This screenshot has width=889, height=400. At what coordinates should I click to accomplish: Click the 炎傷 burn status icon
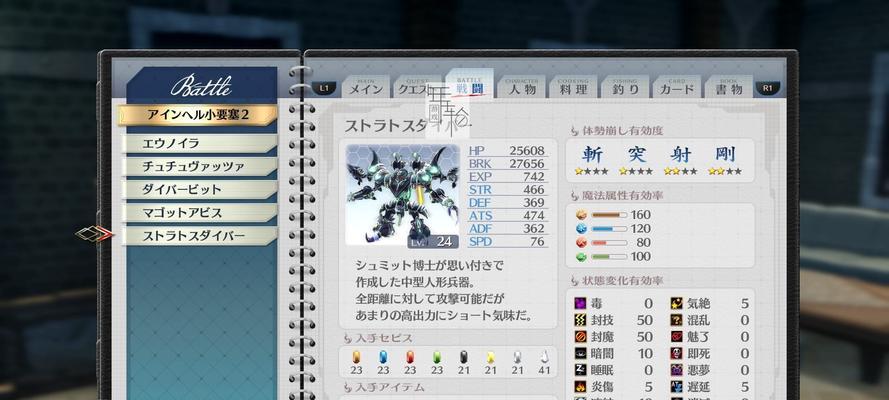coord(579,386)
